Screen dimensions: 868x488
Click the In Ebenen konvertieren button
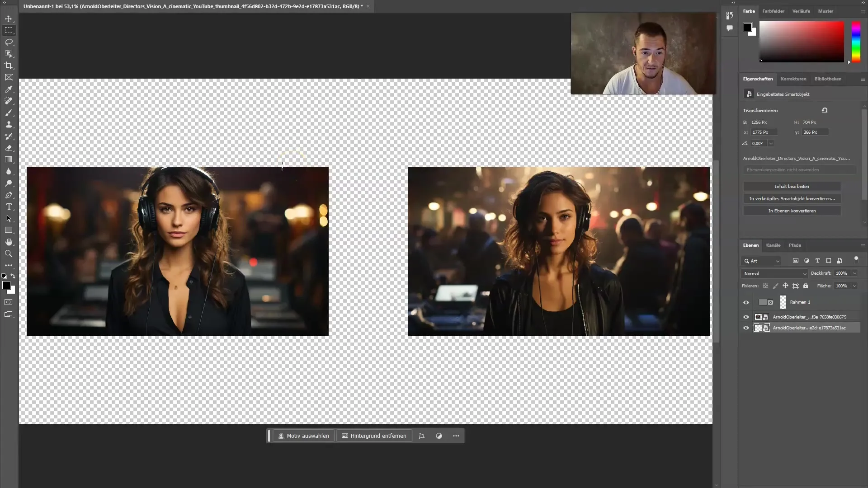[792, 211]
